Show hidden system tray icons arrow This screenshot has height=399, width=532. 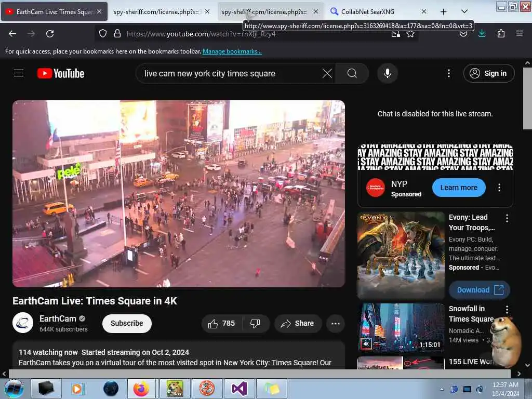tap(442, 389)
